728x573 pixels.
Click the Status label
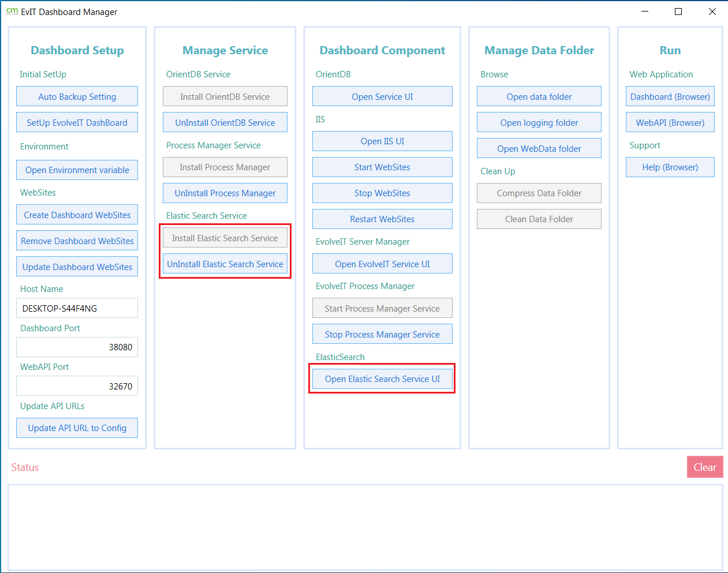(25, 467)
